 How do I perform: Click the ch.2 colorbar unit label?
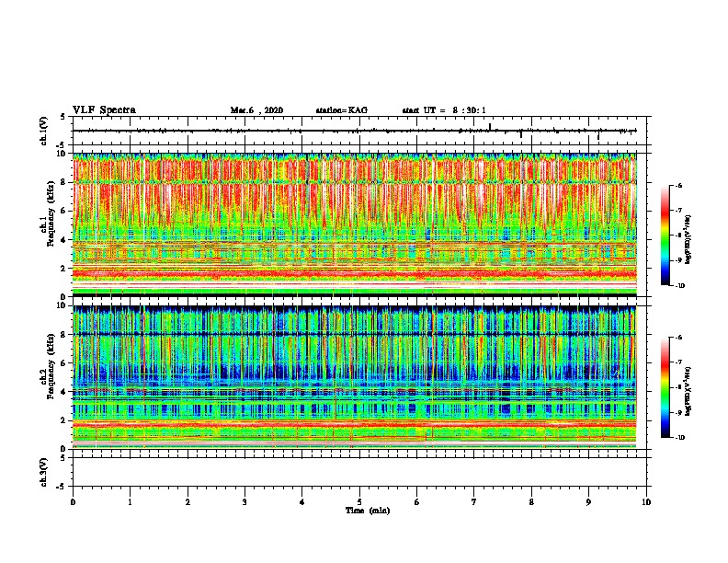[688, 391]
